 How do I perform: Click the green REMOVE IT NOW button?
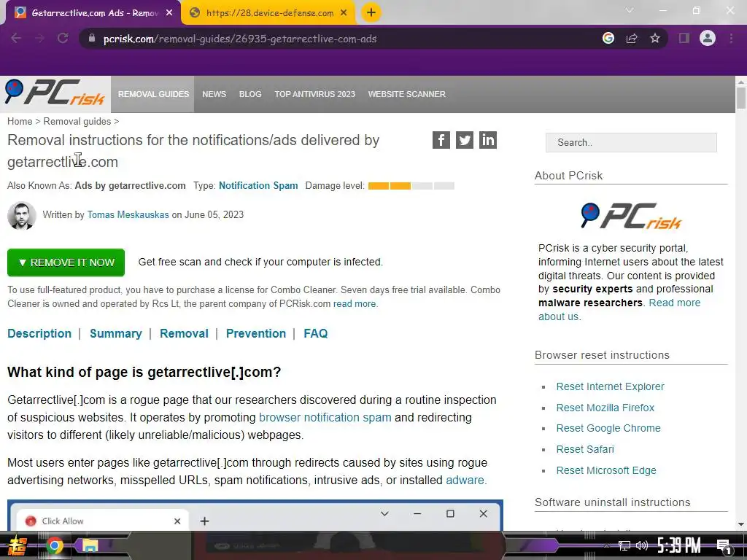tap(66, 262)
